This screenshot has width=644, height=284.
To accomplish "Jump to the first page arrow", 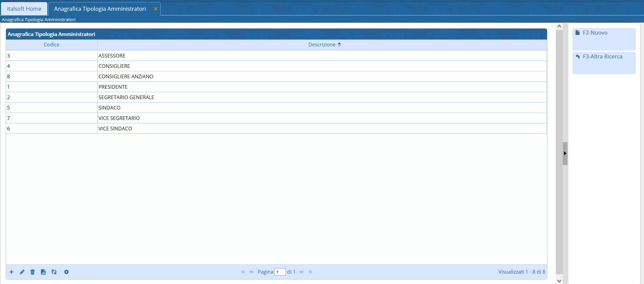I will pos(243,272).
